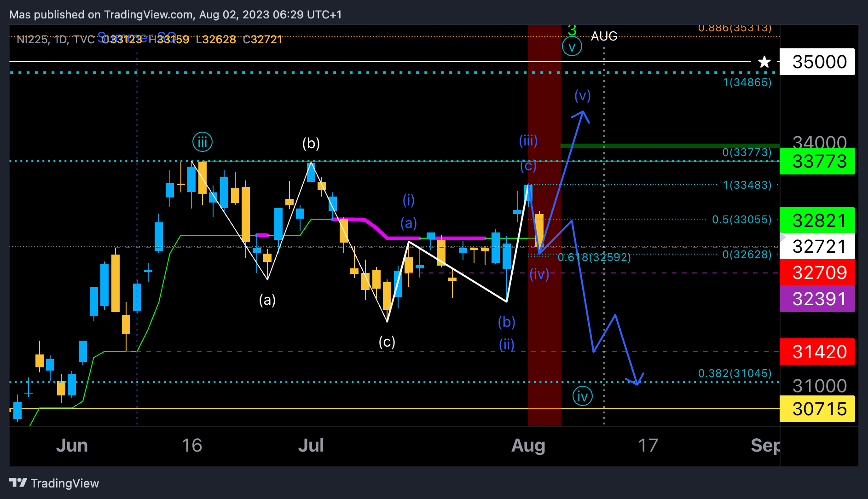Click the 17 date on time axis
The width and height of the screenshot is (868, 499).
tap(648, 446)
